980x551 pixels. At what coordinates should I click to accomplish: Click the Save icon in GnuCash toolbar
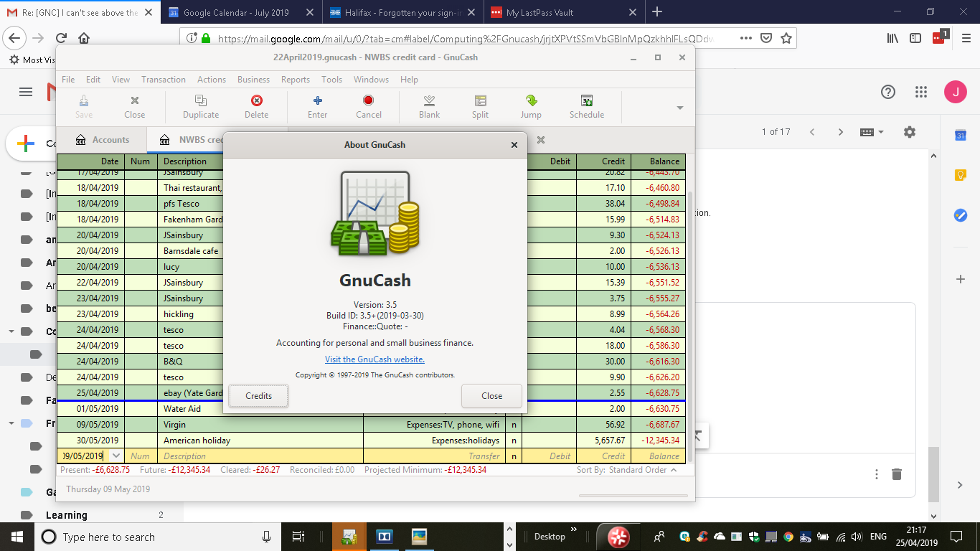[x=84, y=101]
